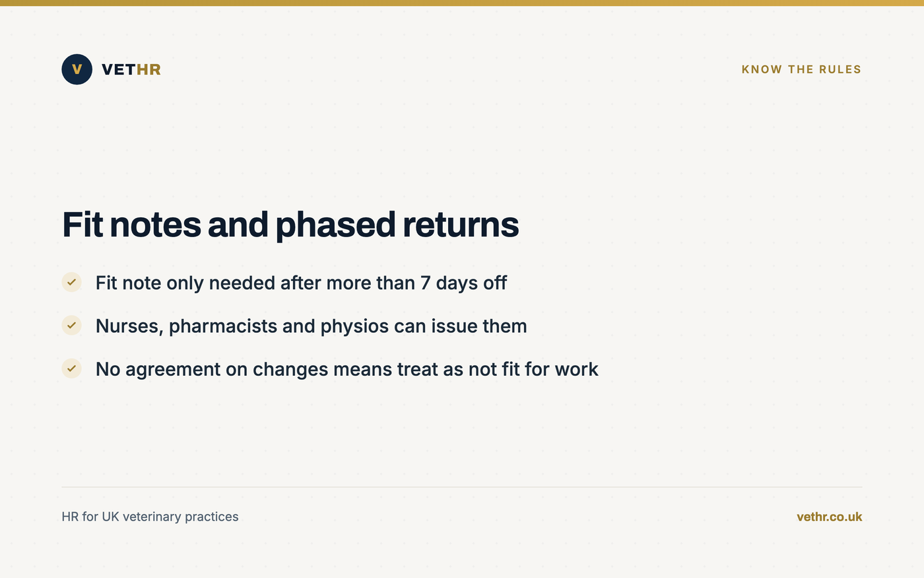Viewport: 924px width, 578px height.
Task: Open the vethr.co.uk link
Action: click(x=829, y=517)
